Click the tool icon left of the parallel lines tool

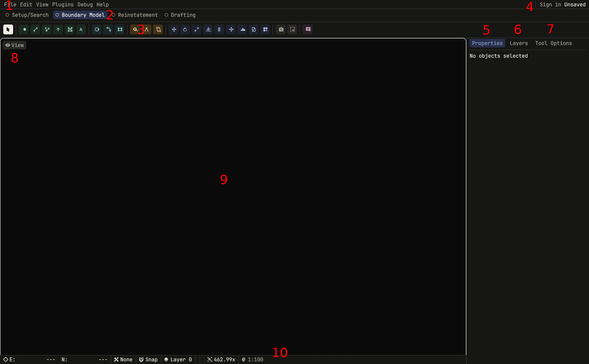(x=208, y=29)
